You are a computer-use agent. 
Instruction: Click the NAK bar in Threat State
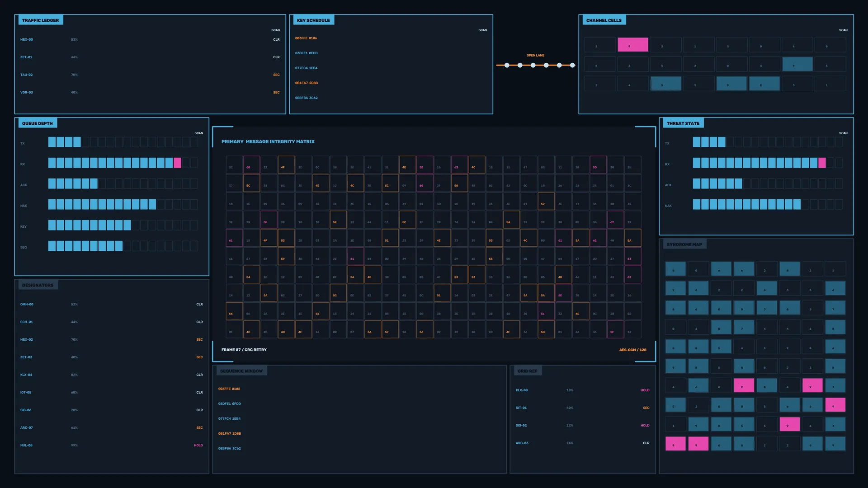pos(768,205)
